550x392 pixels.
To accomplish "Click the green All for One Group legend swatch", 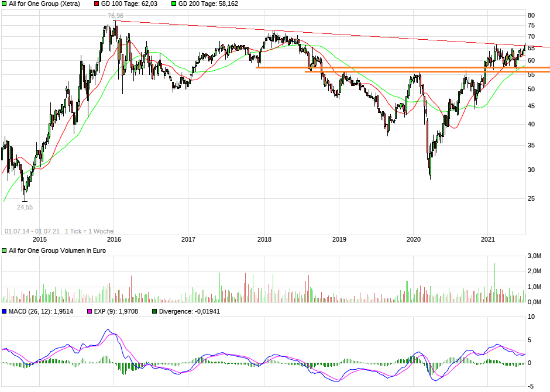I will point(4,4).
